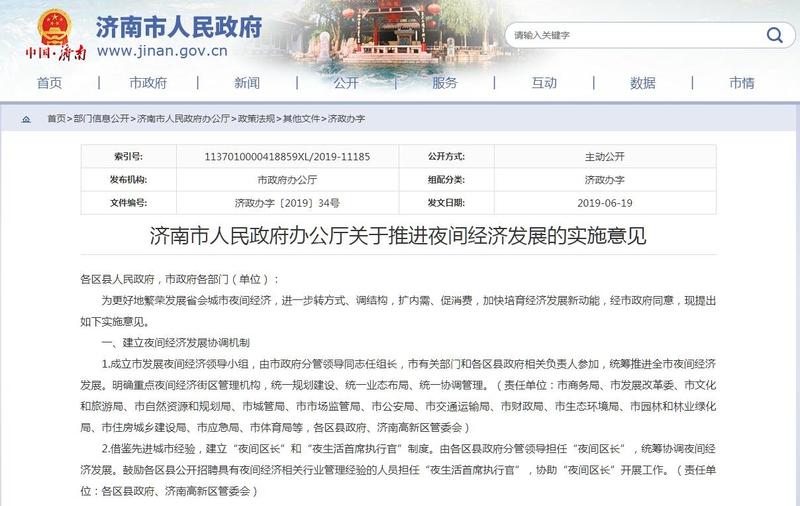
Task: Open the 服务 navigation menu item
Action: coord(445,83)
